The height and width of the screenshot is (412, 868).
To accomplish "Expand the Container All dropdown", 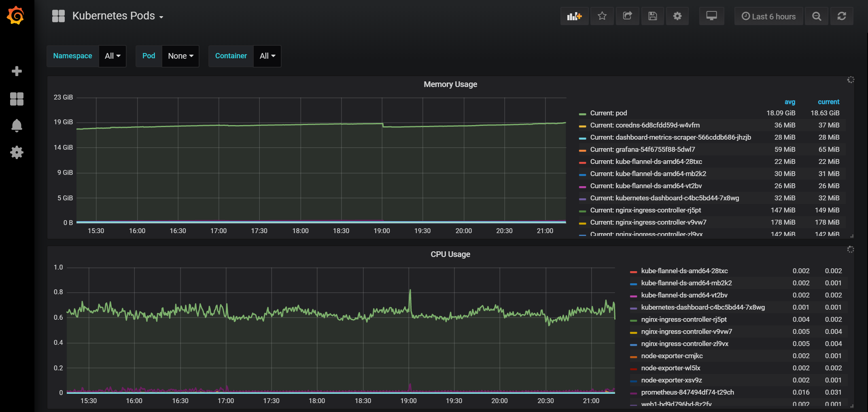I will [x=267, y=56].
